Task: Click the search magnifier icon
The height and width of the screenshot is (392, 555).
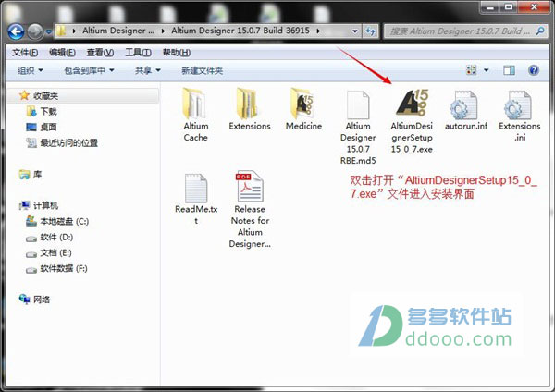Action: 540,31
